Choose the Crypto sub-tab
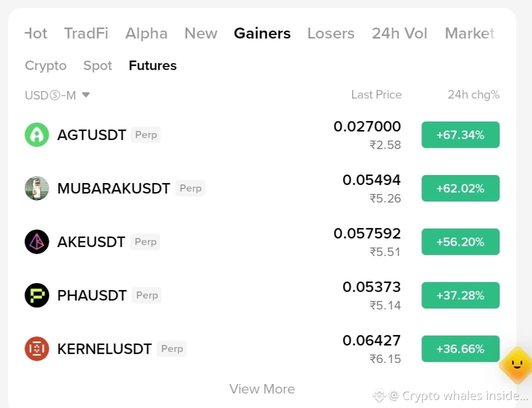This screenshot has height=408, width=532. [45, 65]
